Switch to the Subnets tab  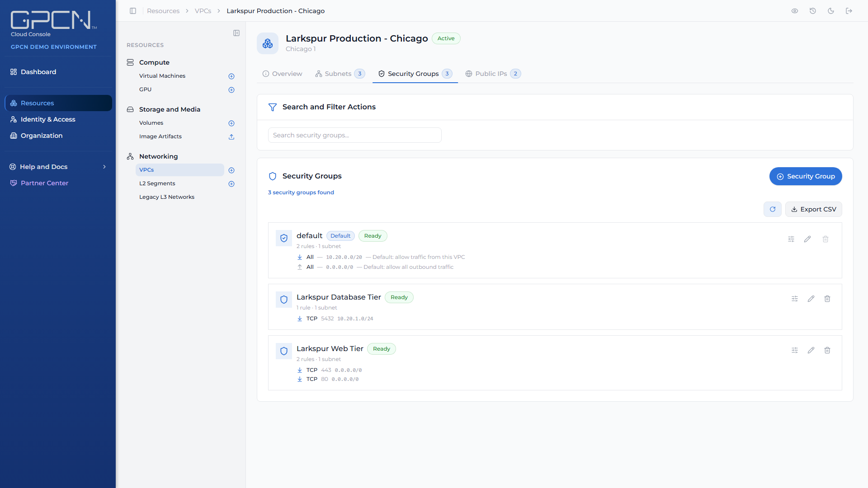pyautogui.click(x=340, y=74)
